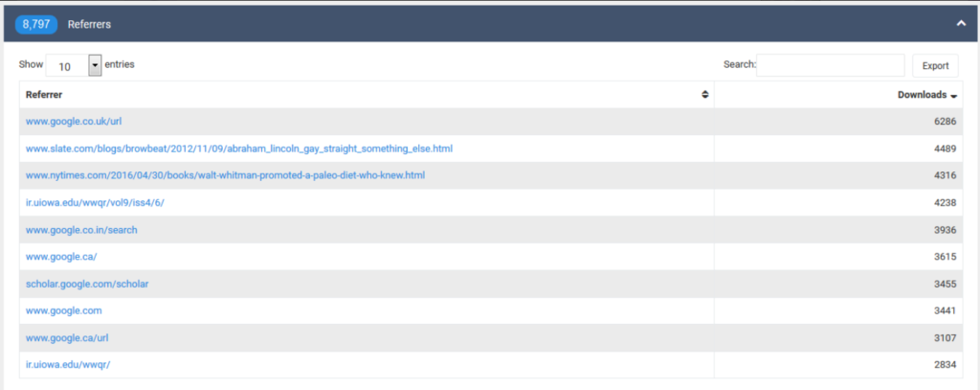
Task: Select the 4316 downloads value
Action: pyautogui.click(x=945, y=175)
